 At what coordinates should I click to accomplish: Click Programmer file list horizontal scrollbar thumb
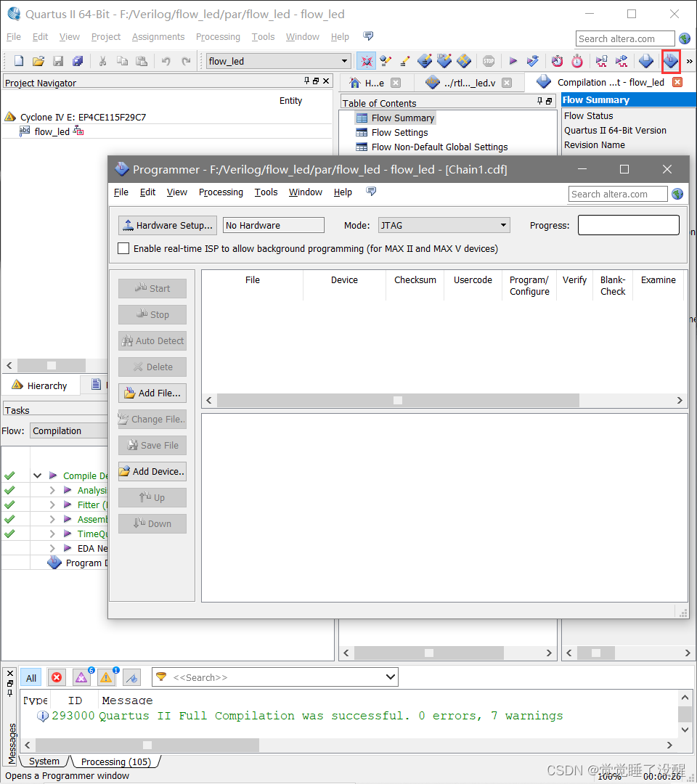(398, 400)
